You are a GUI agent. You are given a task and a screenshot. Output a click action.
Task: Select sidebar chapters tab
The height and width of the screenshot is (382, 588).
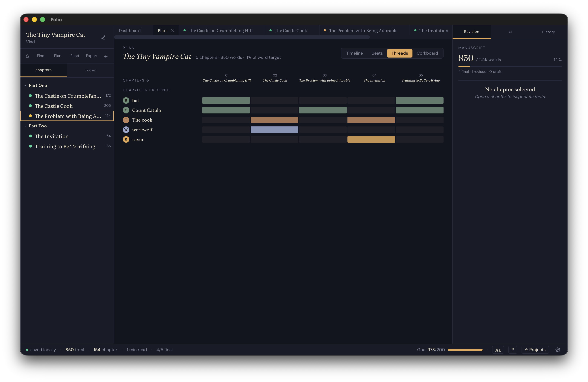[x=44, y=70]
